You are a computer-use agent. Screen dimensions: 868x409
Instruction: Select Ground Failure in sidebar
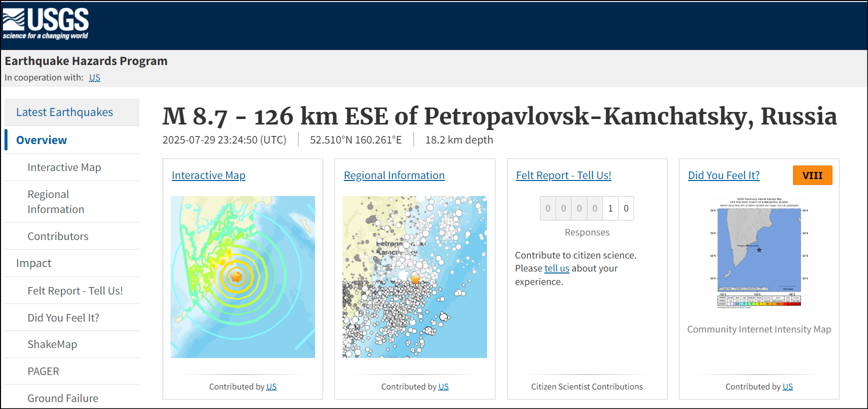coord(63,398)
